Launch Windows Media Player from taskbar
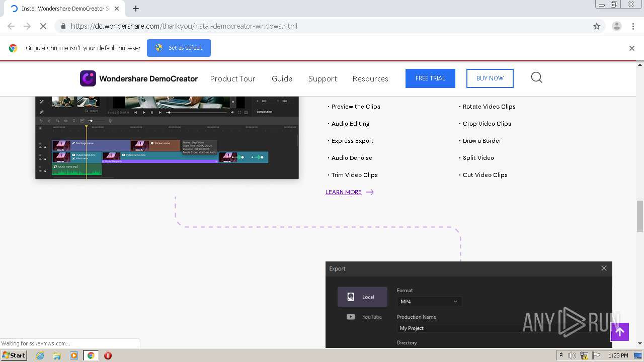 pos(74,355)
